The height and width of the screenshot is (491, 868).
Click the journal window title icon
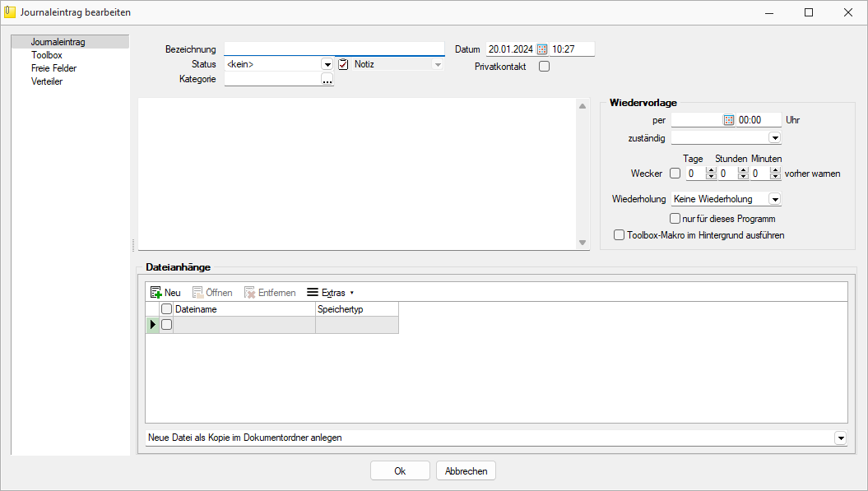coord(10,12)
